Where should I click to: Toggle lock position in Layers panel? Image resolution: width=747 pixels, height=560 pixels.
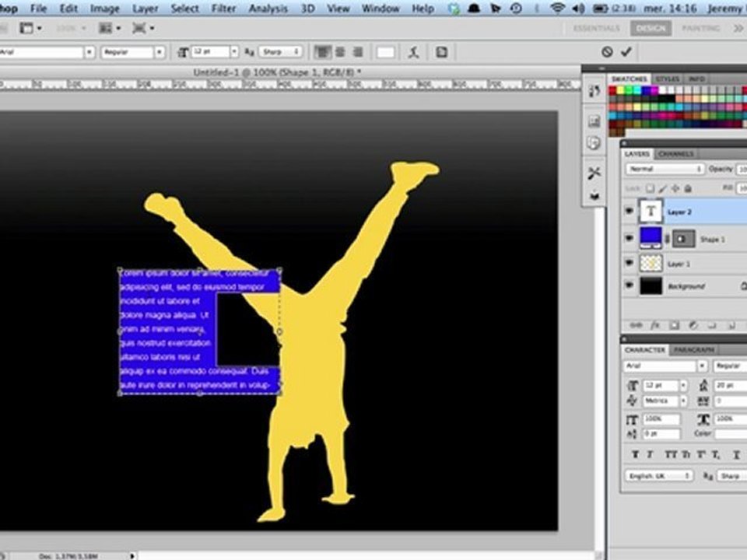[675, 188]
